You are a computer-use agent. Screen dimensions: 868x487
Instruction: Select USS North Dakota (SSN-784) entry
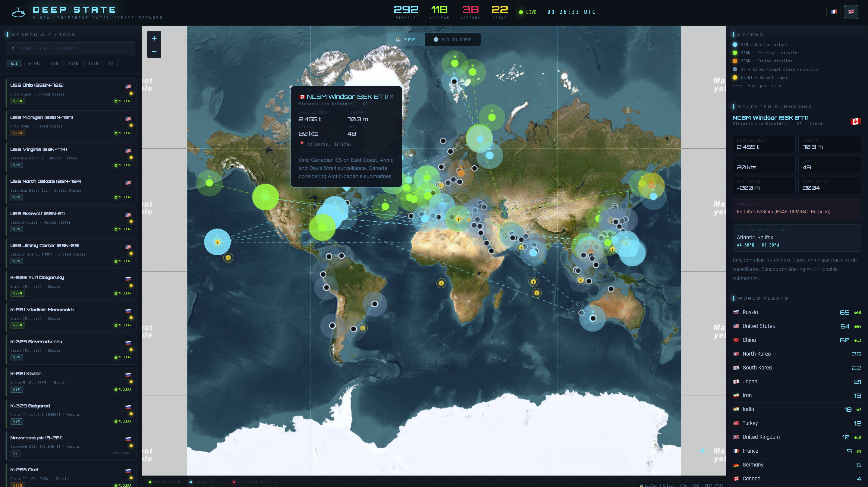(x=71, y=189)
